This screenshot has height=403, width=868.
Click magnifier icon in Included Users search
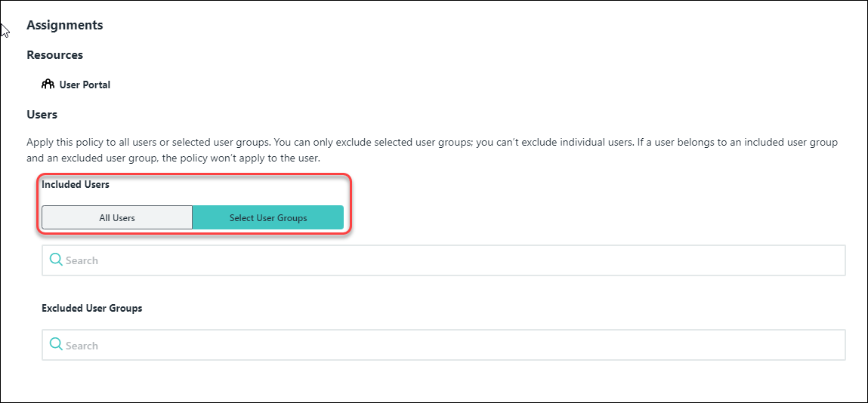[x=56, y=260]
